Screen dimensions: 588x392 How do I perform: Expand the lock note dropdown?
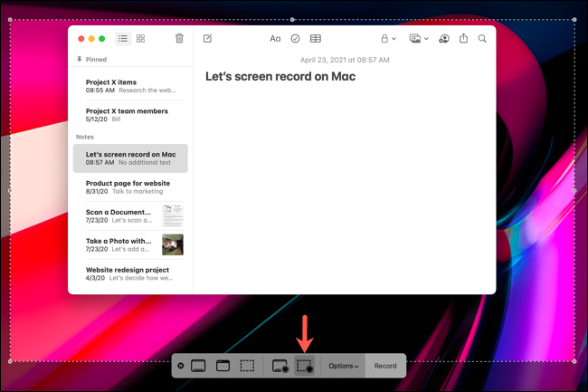tap(388, 39)
